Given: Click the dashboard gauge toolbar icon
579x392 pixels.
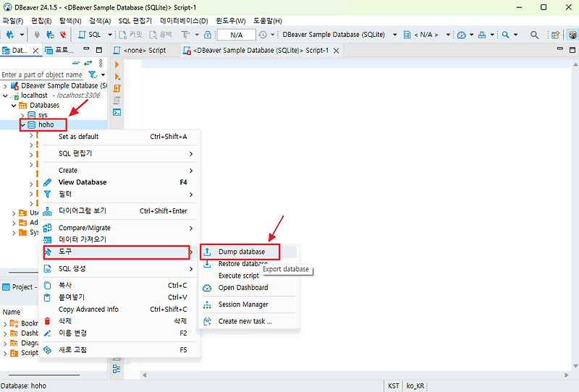Looking at the screenshot, I should point(462,35).
